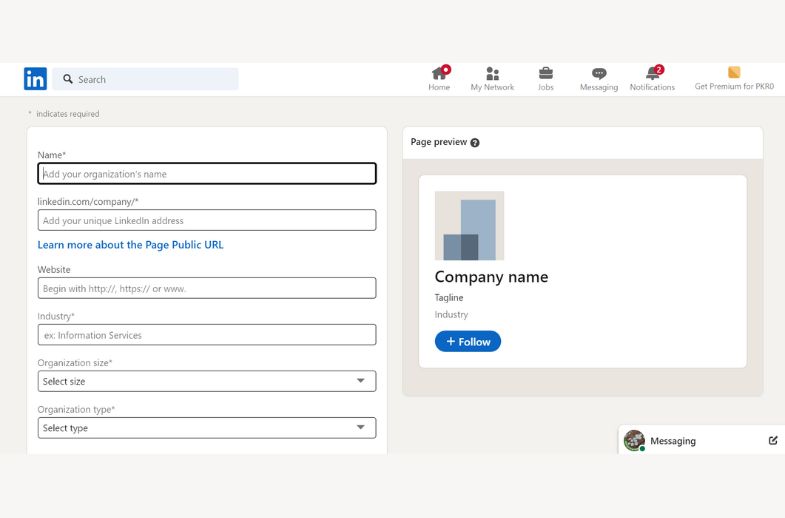Click profile avatar in Messaging bar
The image size is (785, 518).
(634, 440)
